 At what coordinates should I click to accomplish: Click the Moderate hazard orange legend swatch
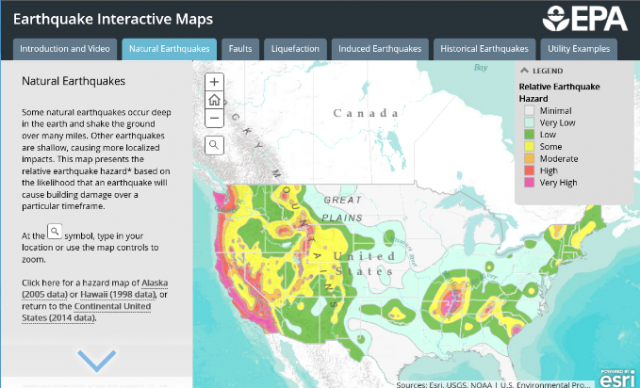pyautogui.click(x=529, y=159)
